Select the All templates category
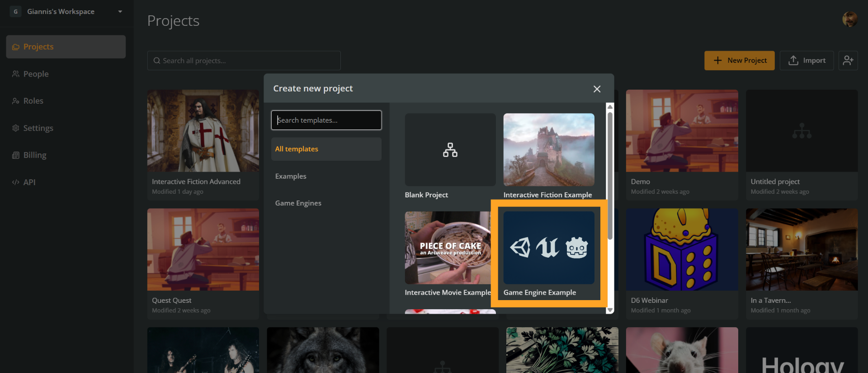 (x=326, y=149)
